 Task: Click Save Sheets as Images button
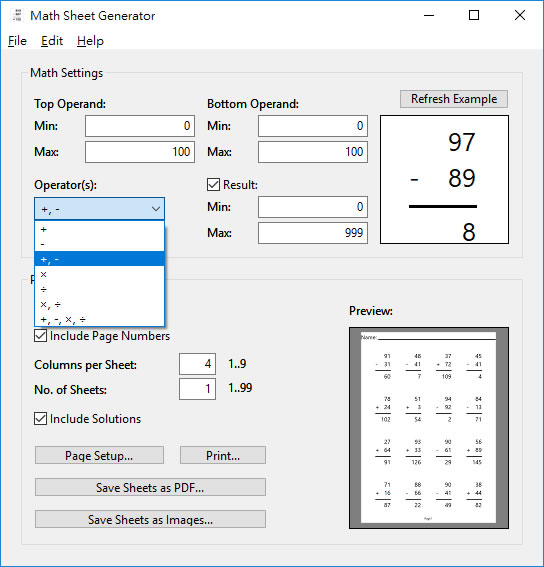150,519
